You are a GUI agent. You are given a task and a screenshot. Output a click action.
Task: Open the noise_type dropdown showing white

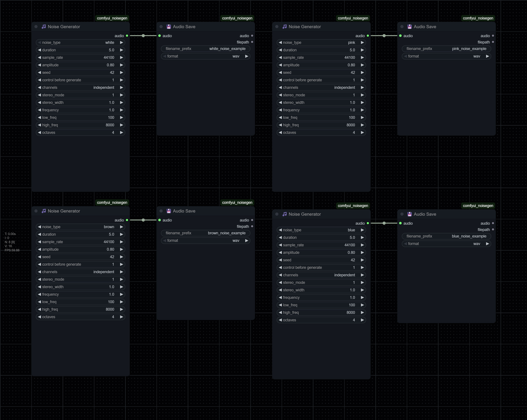[x=80, y=42]
